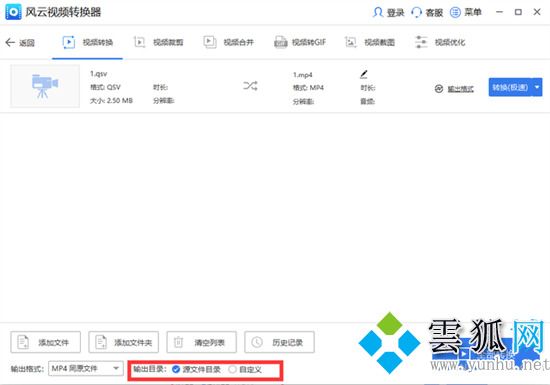The width and height of the screenshot is (550, 385).
Task: Click the 添加文件 button
Action: coord(46,342)
